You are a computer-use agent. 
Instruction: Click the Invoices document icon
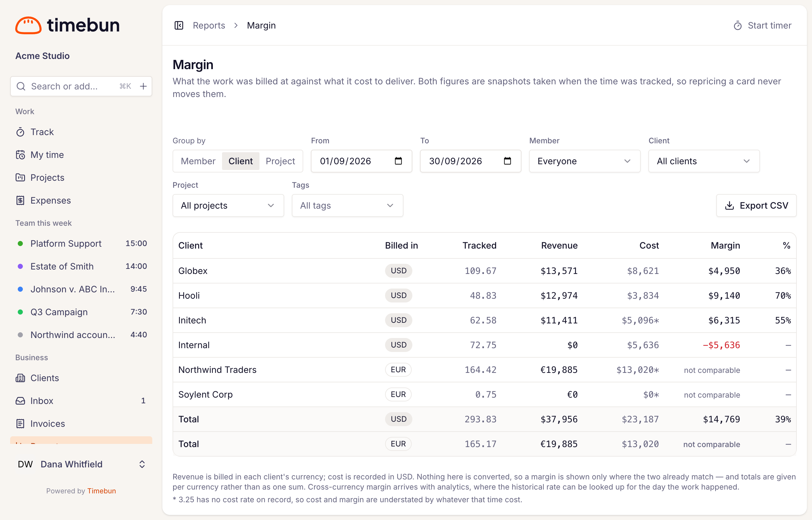[x=20, y=424]
